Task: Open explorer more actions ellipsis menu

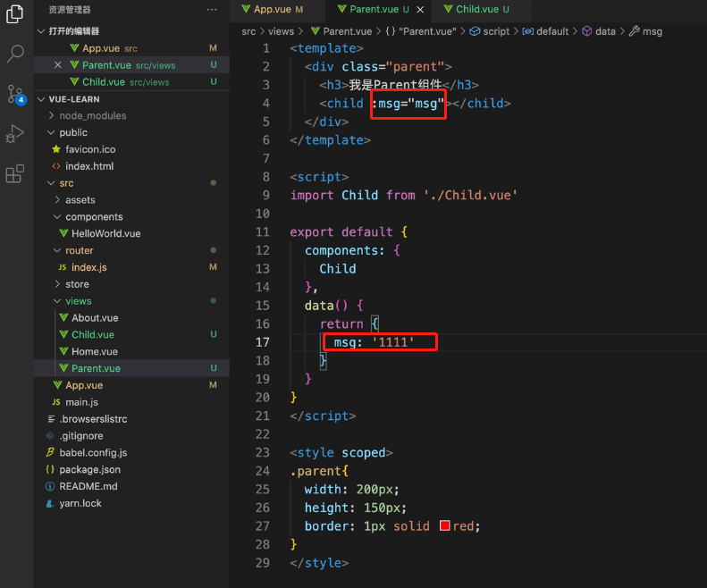Action: click(x=212, y=10)
